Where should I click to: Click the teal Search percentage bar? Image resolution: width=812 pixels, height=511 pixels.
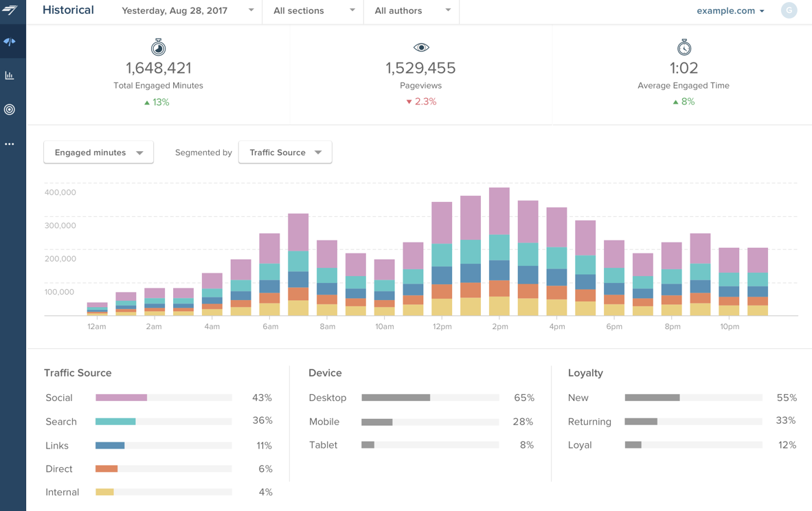[x=115, y=422]
